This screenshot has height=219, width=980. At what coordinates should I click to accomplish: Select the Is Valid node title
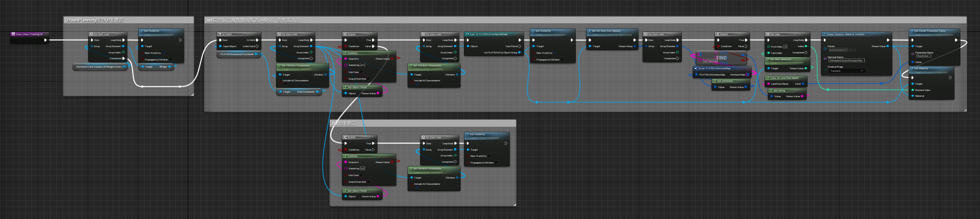227,34
